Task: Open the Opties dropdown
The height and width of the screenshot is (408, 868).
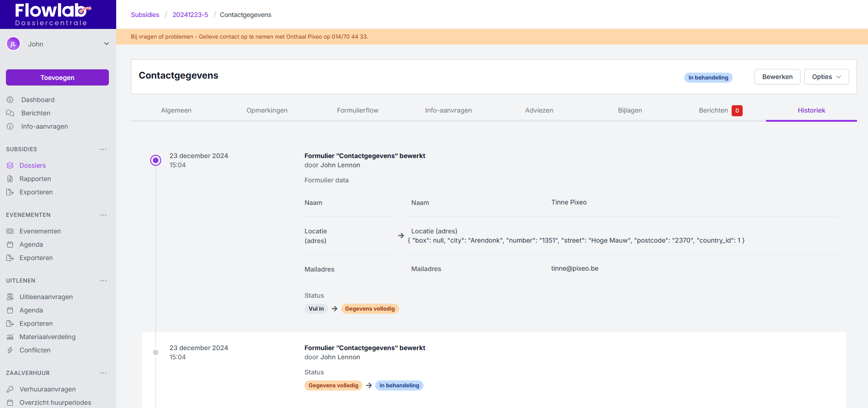Action: click(x=826, y=77)
